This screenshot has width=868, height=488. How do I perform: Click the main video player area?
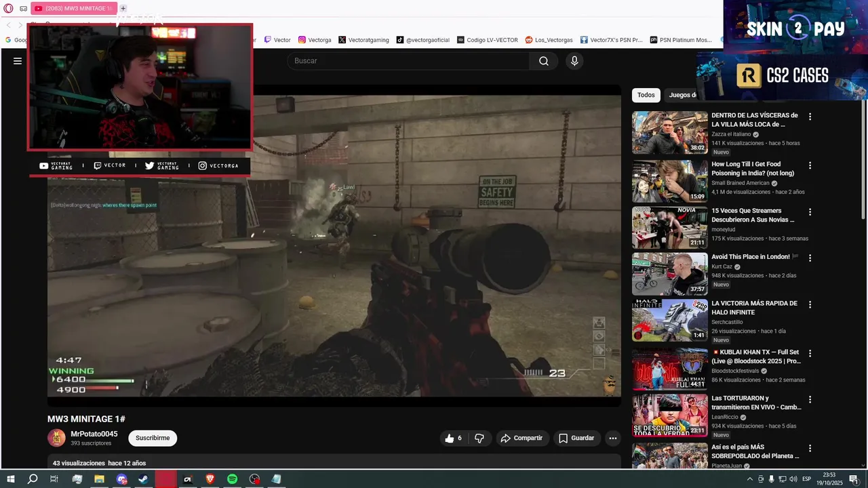(334, 245)
